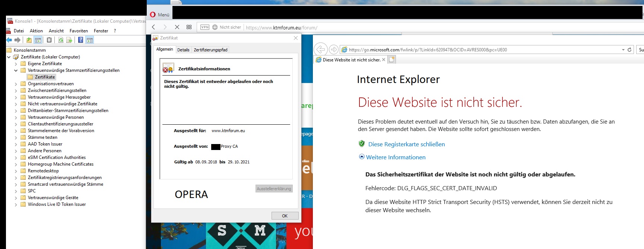This screenshot has height=249, width=644.
Task: Close the Zertifikat dialog with X
Action: pos(296,38)
